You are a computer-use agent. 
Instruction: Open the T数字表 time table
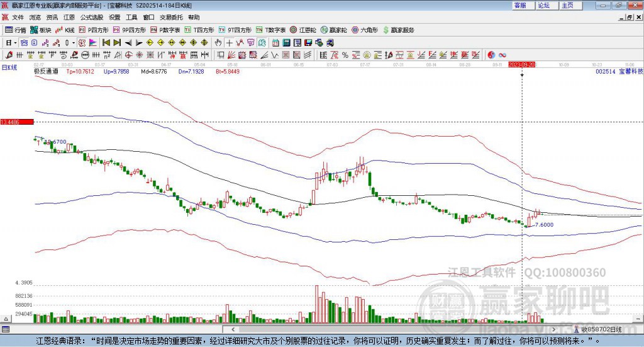pyautogui.click(x=270, y=30)
